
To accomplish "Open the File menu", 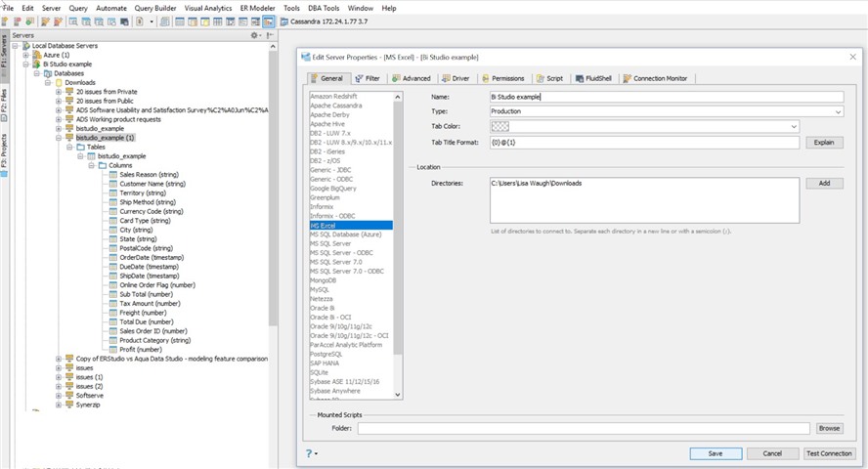I will (8, 8).
